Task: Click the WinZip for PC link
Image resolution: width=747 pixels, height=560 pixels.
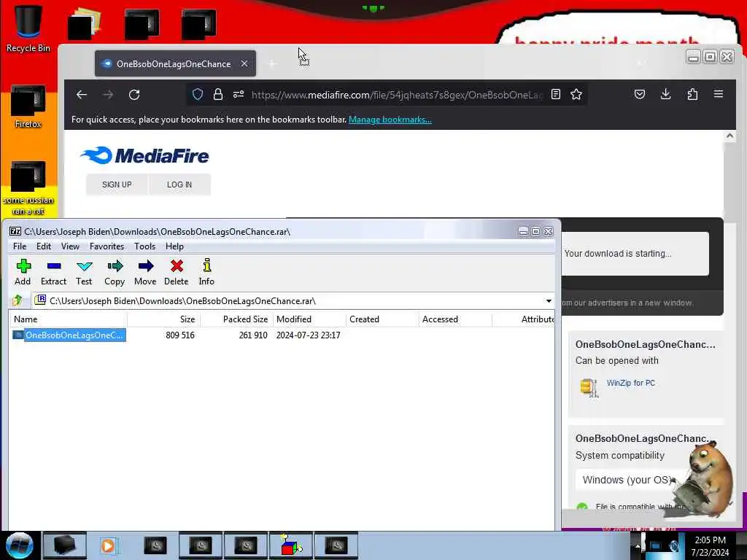Action: (x=631, y=383)
